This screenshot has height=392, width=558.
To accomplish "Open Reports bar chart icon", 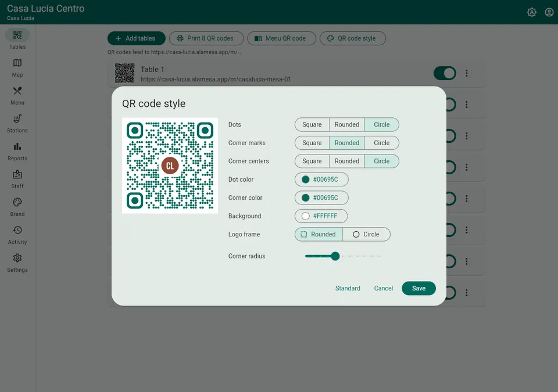I will coord(17,146).
